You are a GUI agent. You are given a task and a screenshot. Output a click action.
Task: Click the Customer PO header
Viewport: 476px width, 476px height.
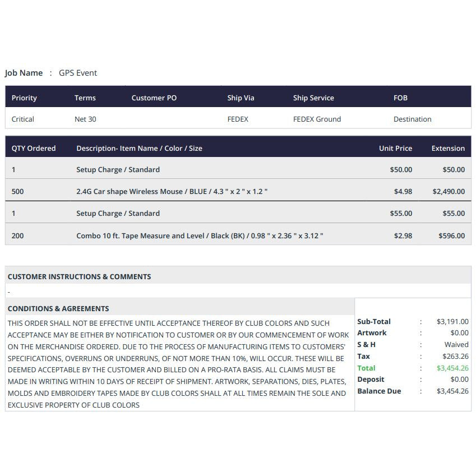pos(154,98)
